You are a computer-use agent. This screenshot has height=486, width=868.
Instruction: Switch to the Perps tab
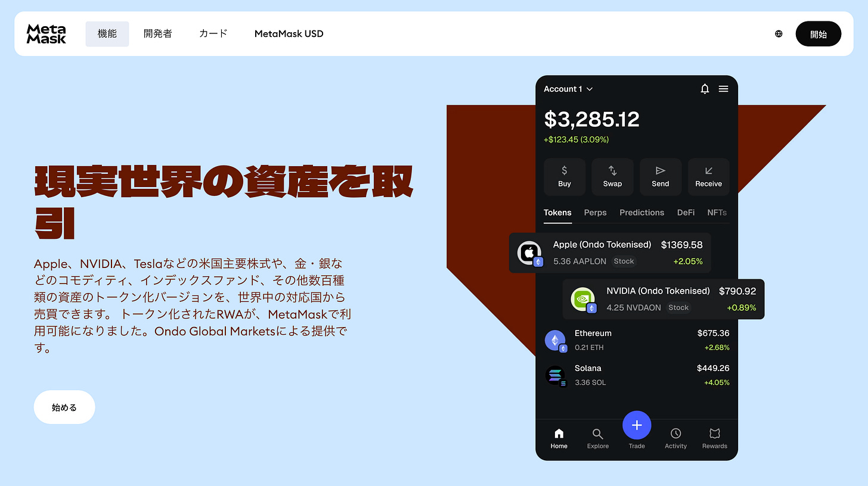596,213
